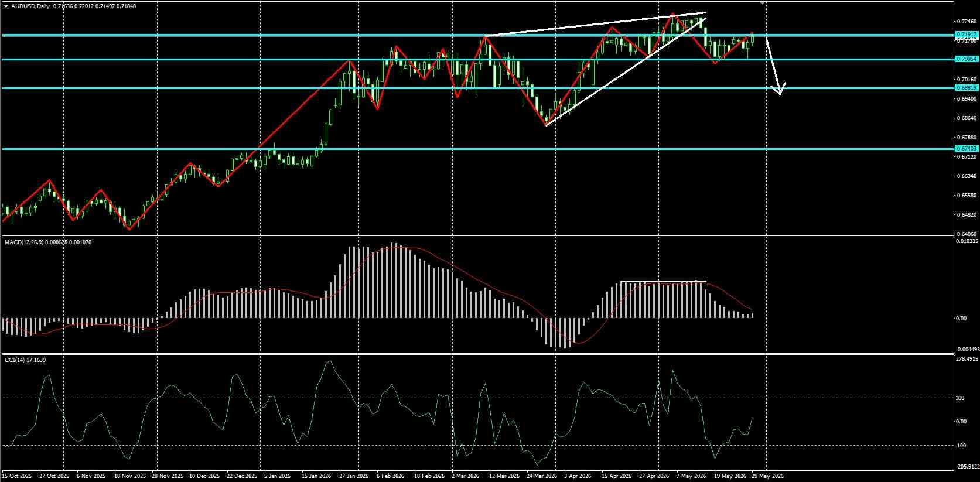980x482 pixels.
Task: Click the CCI 100 level label
Action: [960, 398]
